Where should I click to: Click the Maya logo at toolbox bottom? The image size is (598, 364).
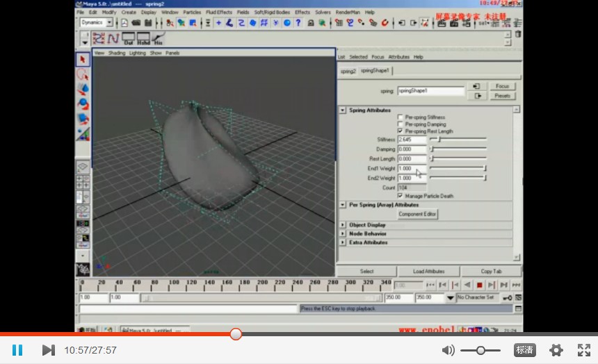(x=83, y=270)
